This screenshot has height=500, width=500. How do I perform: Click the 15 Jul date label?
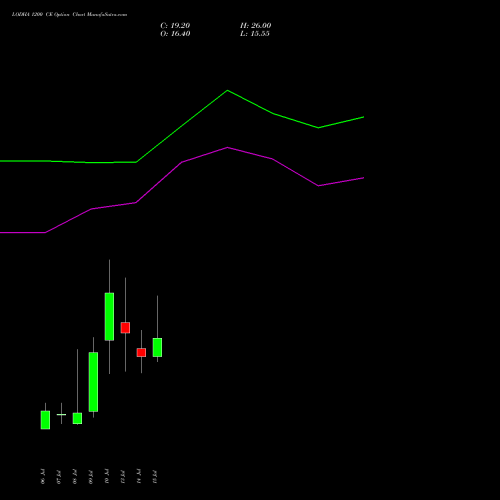[155, 477]
